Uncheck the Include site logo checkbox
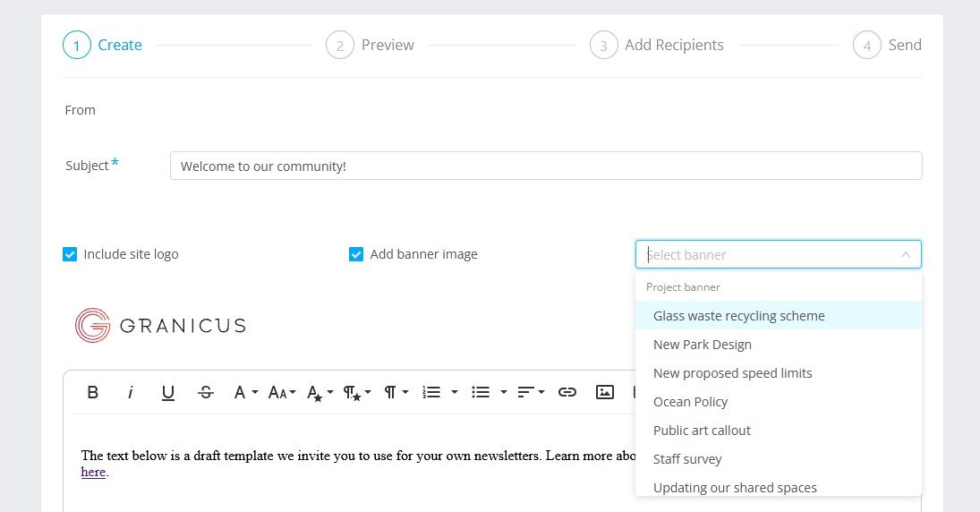Screen dimensions: 980x512 70,254
